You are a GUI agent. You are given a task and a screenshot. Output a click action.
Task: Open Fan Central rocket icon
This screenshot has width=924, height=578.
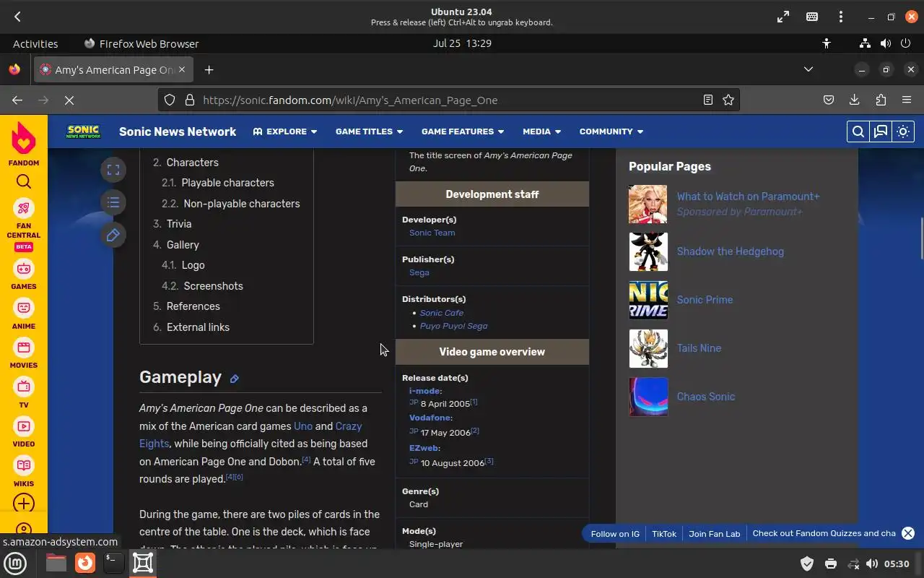click(x=24, y=208)
